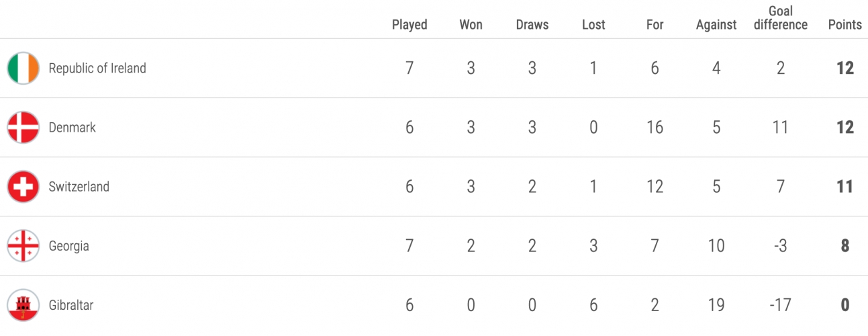Open the Denmark team name link
This screenshot has height=336, width=868.
(x=73, y=128)
